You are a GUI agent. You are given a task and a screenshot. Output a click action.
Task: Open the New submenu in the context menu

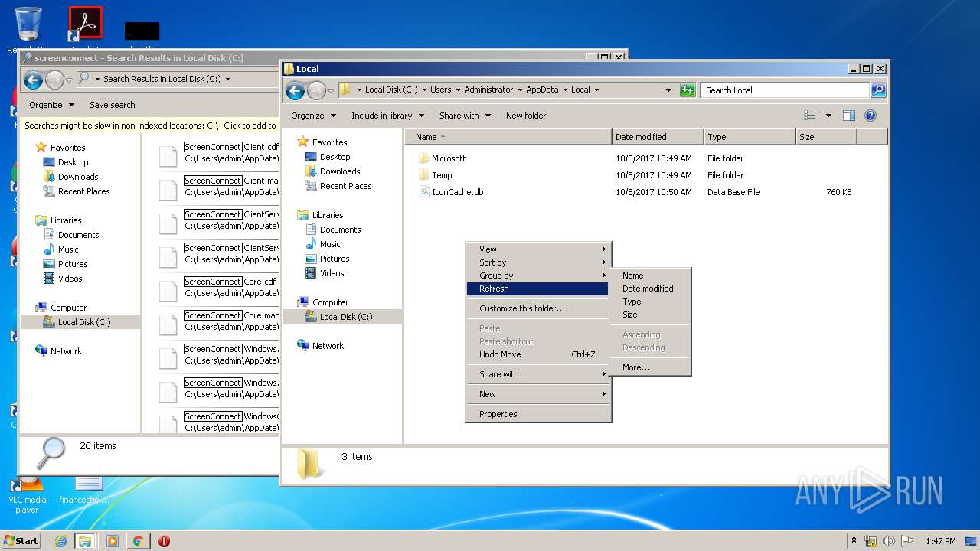tap(537, 394)
